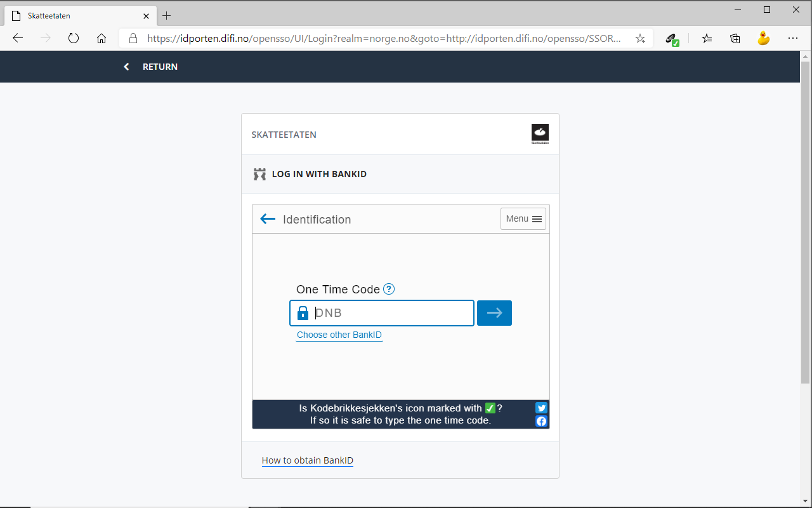Screen dimensions: 812x508
Task: Maximize the browser window
Action: pyautogui.click(x=767, y=10)
